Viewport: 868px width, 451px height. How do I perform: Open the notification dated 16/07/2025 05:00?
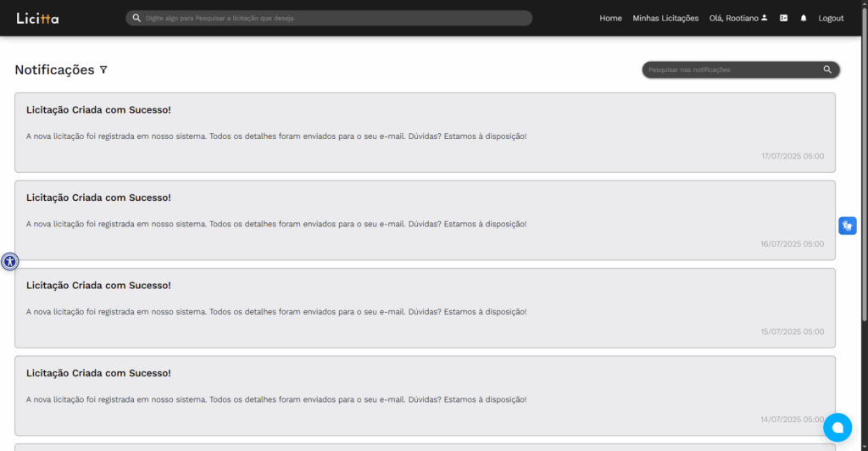click(425, 220)
